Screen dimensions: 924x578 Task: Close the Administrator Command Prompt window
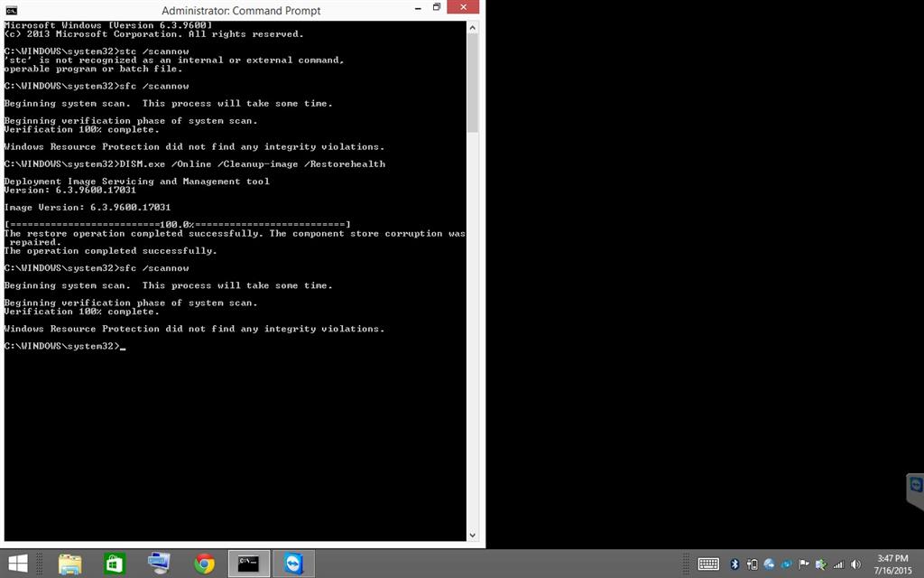[x=463, y=7]
